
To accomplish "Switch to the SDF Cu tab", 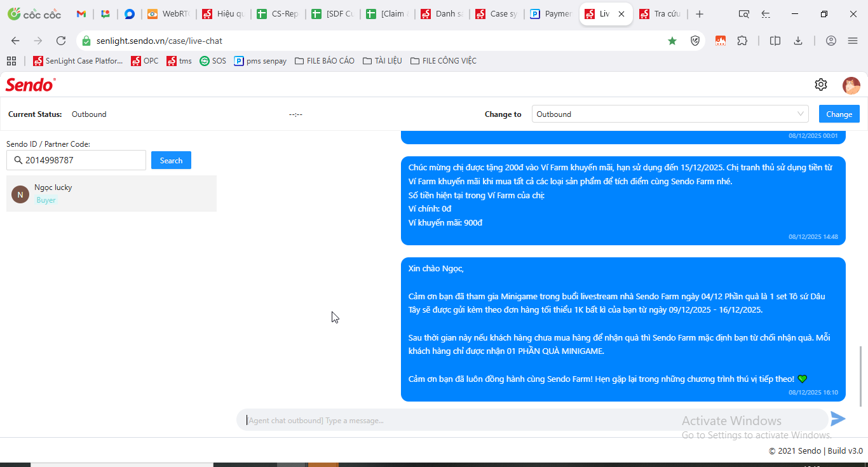I will click(333, 14).
